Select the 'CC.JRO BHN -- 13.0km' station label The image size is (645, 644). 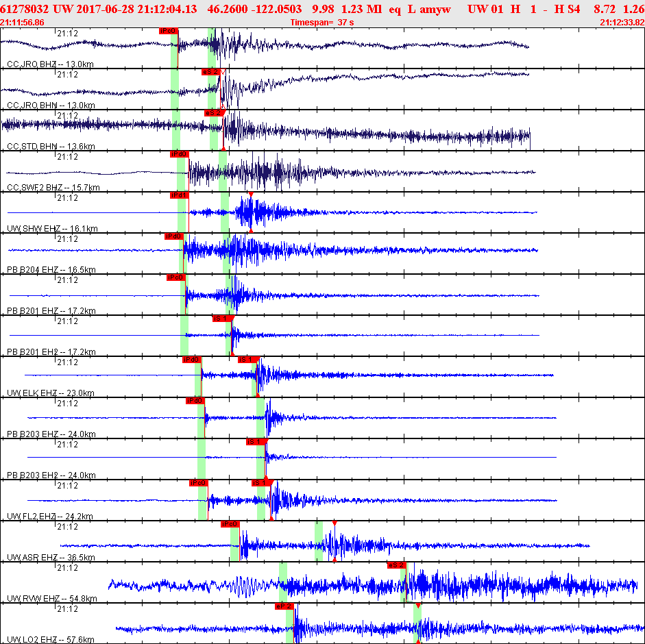click(x=51, y=106)
